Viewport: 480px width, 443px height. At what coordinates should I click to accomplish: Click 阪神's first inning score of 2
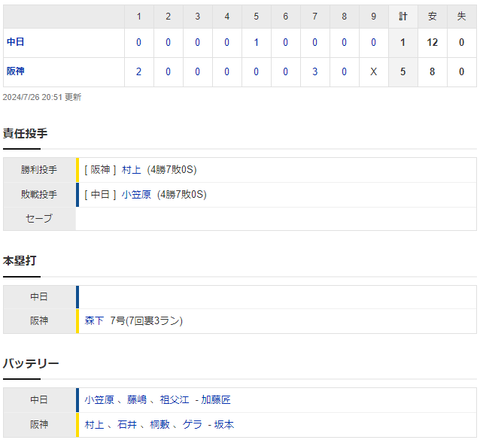(139, 72)
